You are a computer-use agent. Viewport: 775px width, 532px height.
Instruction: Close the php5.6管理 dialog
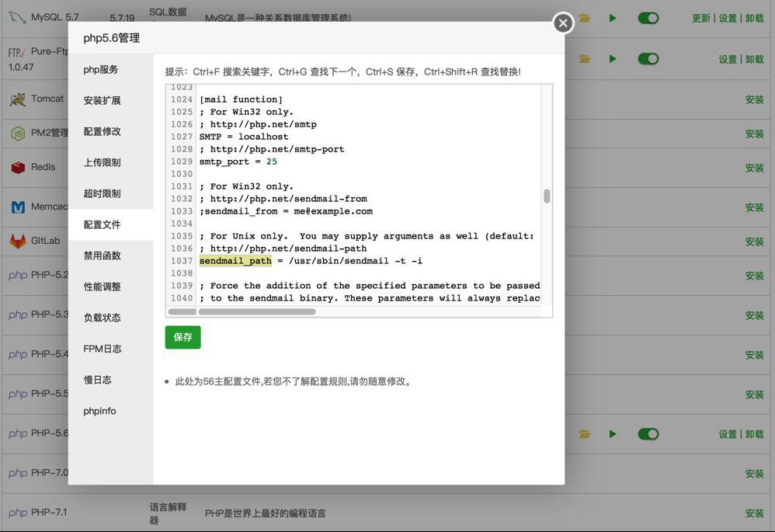pyautogui.click(x=563, y=23)
